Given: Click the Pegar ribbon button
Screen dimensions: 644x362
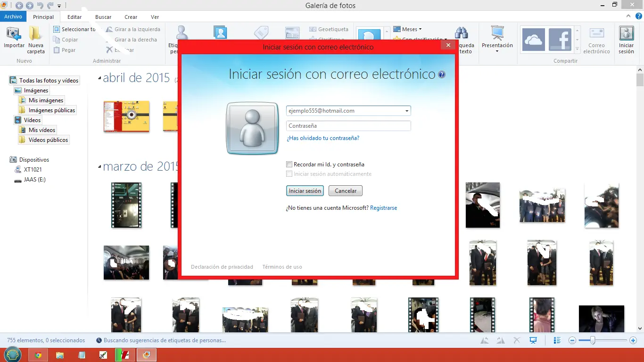Looking at the screenshot, I should click(65, 50).
